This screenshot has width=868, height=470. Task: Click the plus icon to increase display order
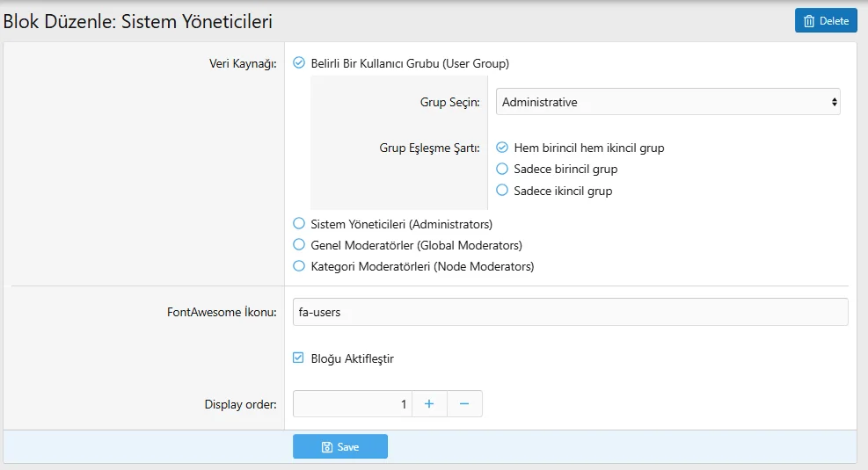pyautogui.click(x=429, y=404)
